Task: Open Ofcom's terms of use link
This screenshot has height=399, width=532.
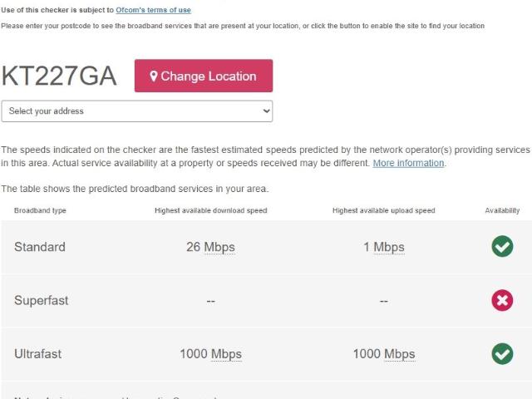Action: click(x=153, y=10)
